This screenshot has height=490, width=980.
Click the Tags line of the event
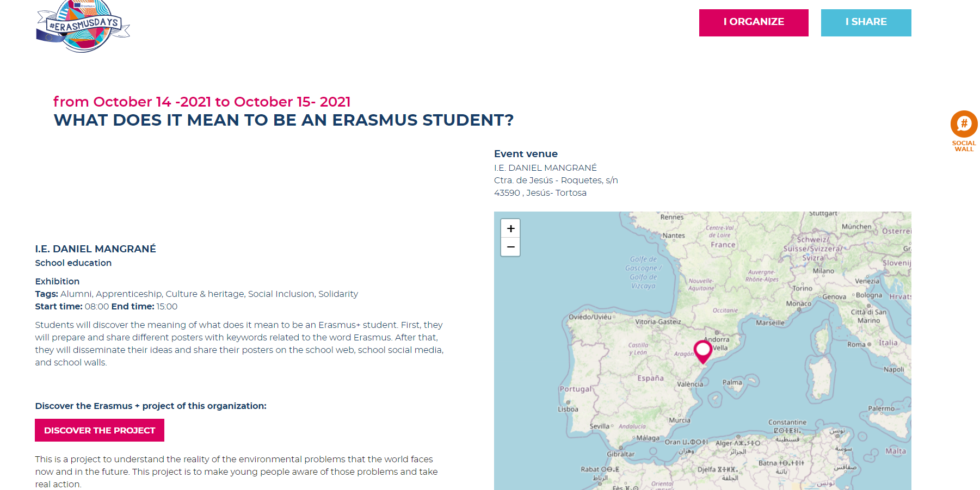tap(196, 294)
